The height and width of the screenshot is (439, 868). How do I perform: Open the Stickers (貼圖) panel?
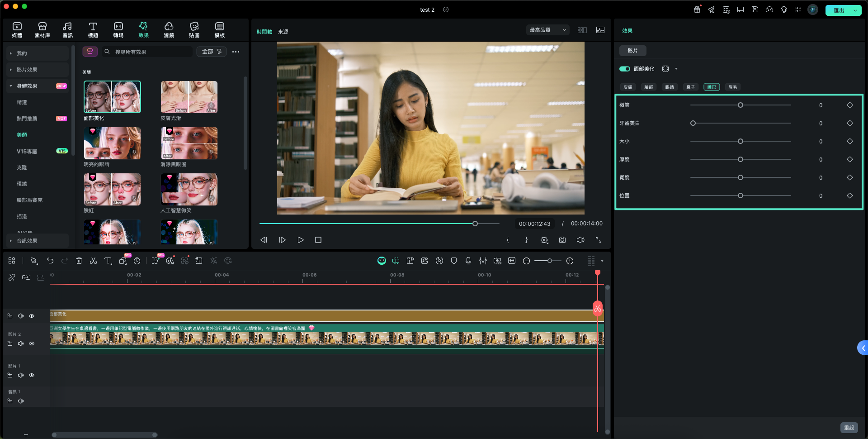194,30
